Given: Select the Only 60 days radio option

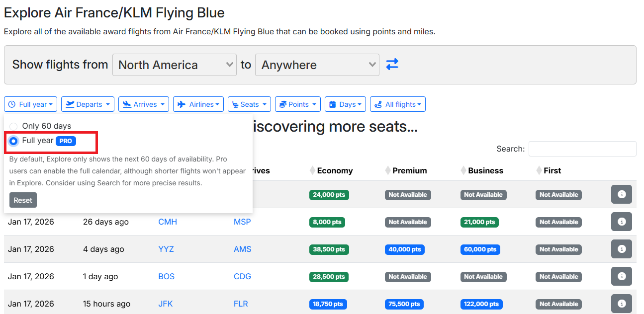Looking at the screenshot, I should click(x=13, y=126).
